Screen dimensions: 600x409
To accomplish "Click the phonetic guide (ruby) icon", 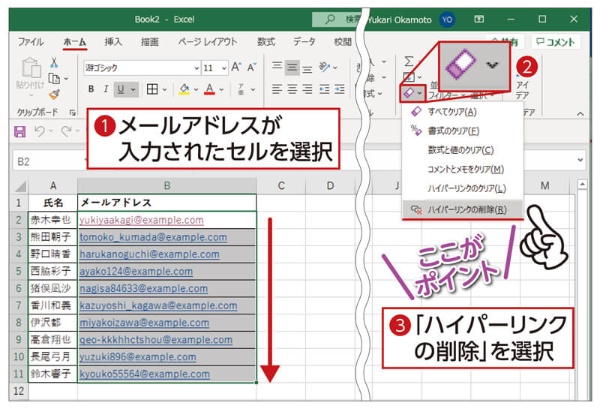I will (x=241, y=89).
